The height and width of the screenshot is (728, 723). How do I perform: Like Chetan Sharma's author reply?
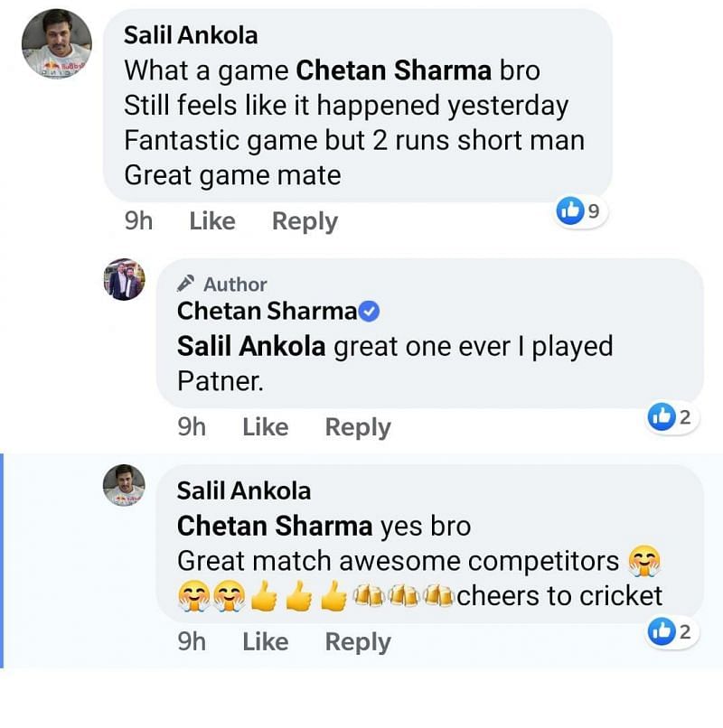click(265, 427)
